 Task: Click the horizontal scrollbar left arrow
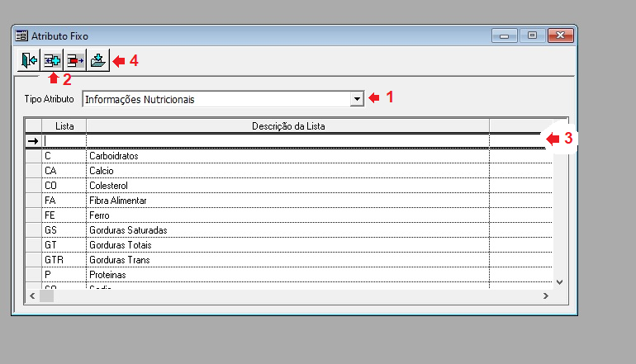32,295
